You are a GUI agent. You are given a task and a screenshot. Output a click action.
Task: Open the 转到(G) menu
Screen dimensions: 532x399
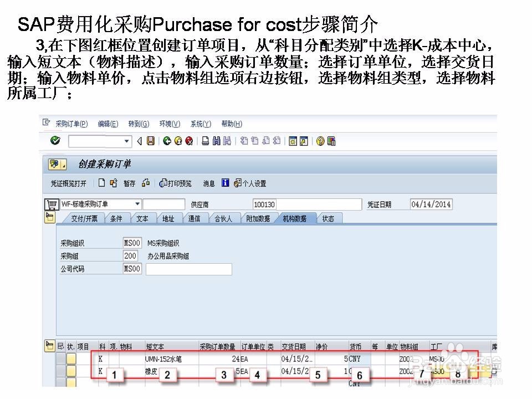139,124
